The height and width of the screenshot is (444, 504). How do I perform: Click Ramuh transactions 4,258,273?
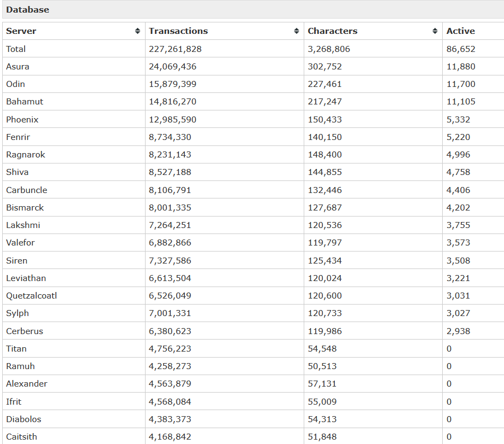click(170, 366)
